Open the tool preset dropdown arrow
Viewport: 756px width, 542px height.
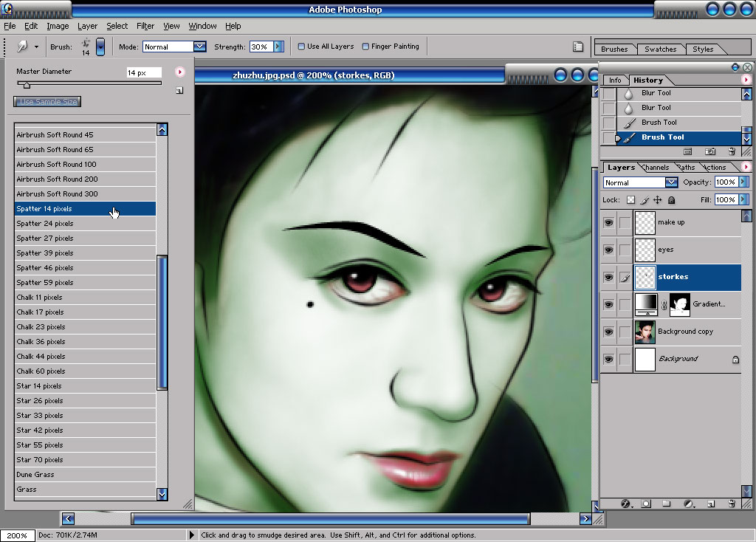pos(36,47)
